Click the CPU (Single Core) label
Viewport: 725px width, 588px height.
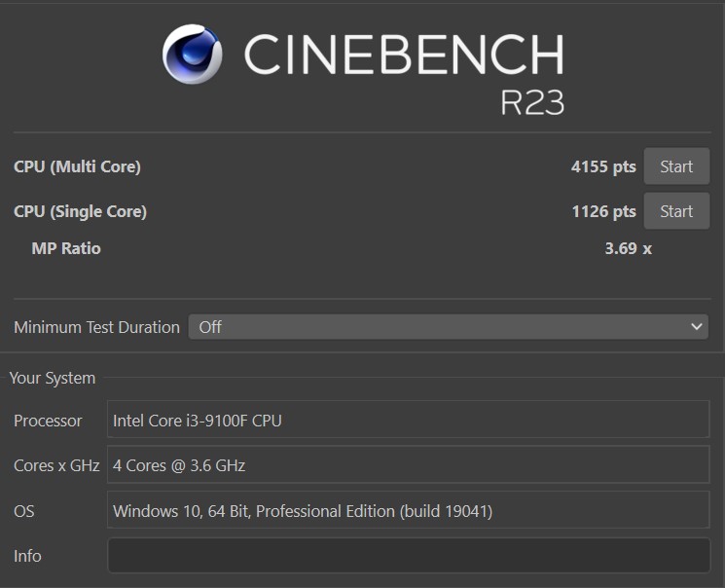coord(81,211)
